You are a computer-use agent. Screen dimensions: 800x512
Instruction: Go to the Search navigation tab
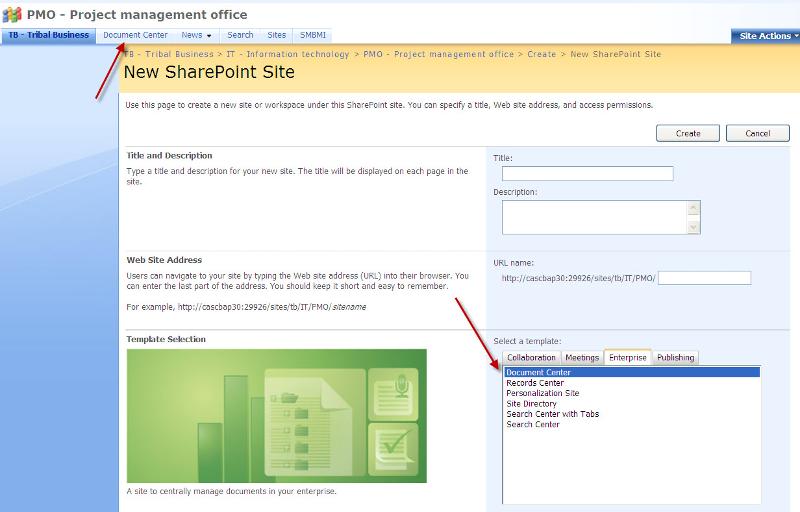(x=240, y=35)
